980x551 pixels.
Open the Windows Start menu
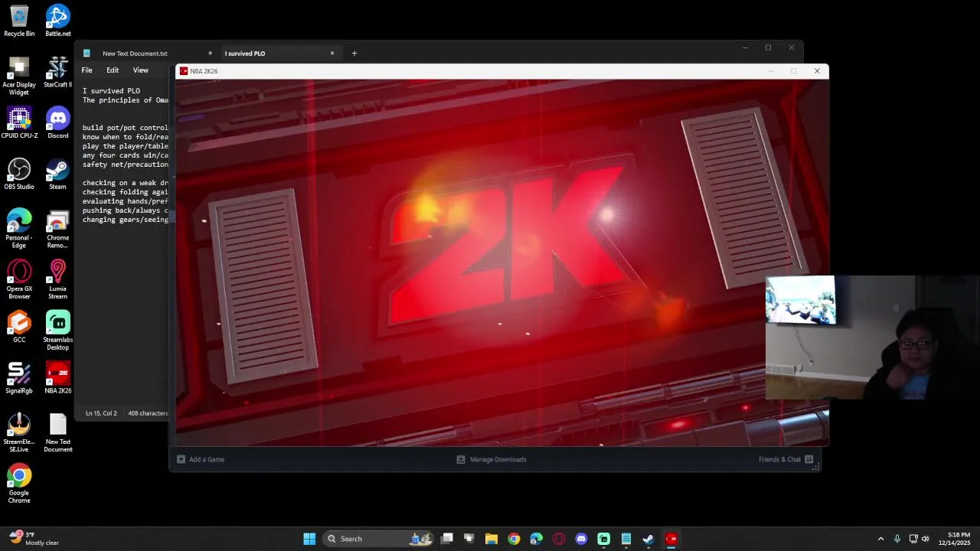[309, 539]
